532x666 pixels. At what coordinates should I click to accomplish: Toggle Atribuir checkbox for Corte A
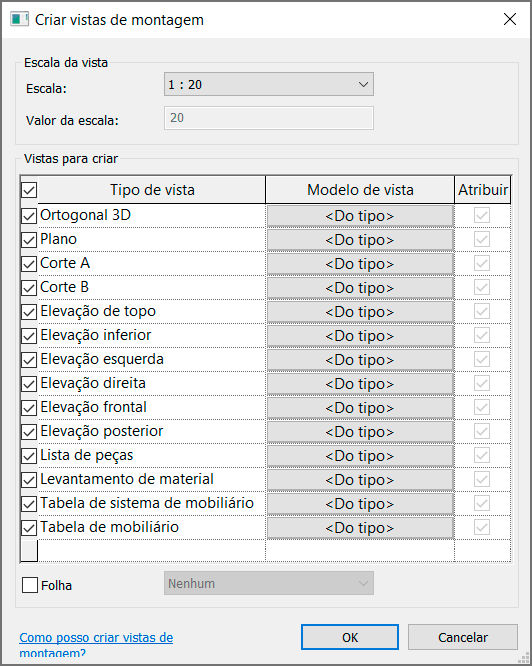(482, 263)
